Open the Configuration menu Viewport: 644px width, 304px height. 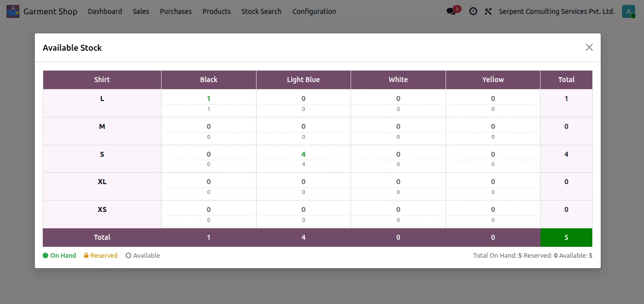314,11
